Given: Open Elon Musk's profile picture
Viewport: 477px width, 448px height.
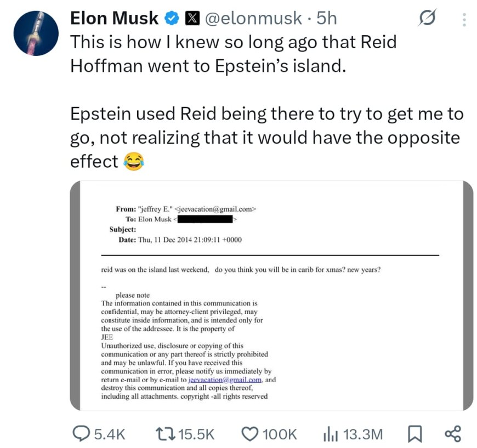Looking at the screenshot, I should (36, 33).
